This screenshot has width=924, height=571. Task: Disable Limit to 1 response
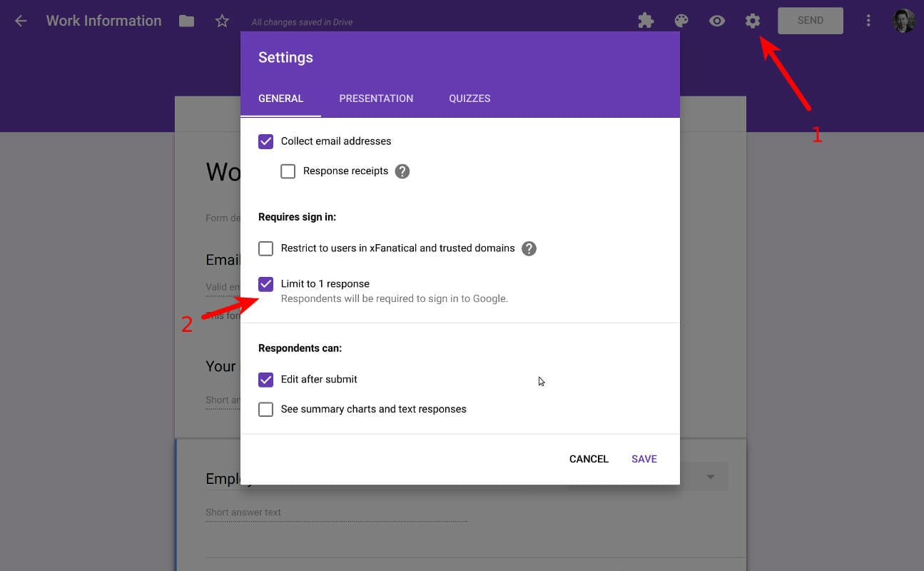pyautogui.click(x=265, y=283)
